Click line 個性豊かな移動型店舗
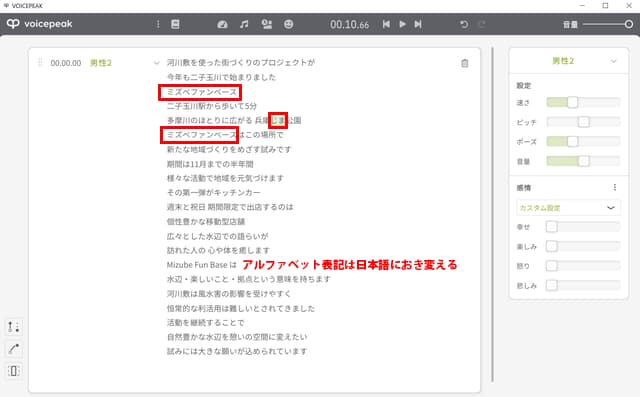640x397 pixels. click(x=206, y=222)
